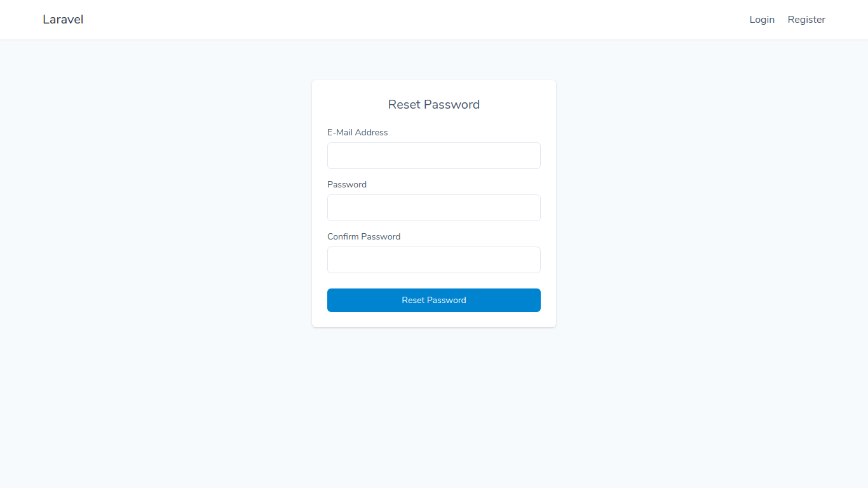
Task: Place cursor in the email address box
Action: (434, 156)
